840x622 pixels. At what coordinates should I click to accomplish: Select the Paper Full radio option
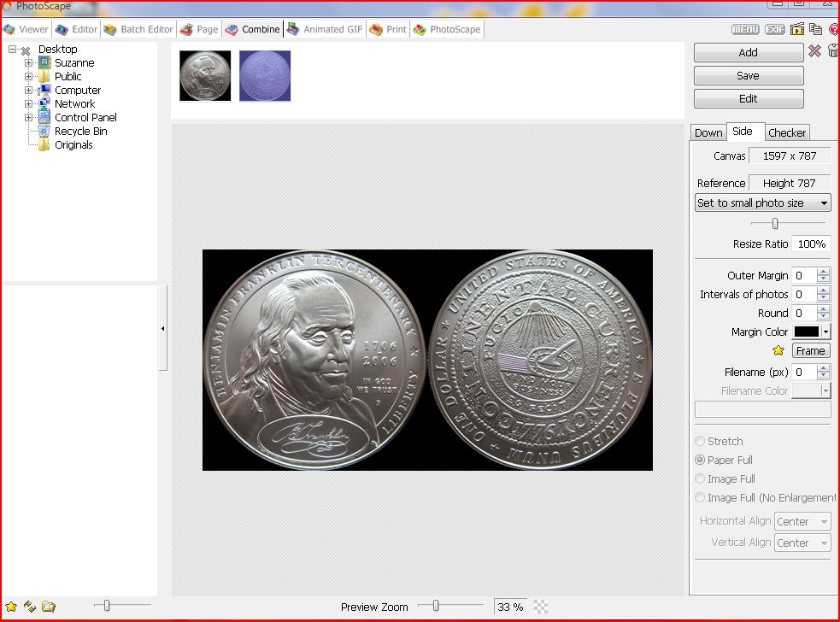click(x=701, y=460)
